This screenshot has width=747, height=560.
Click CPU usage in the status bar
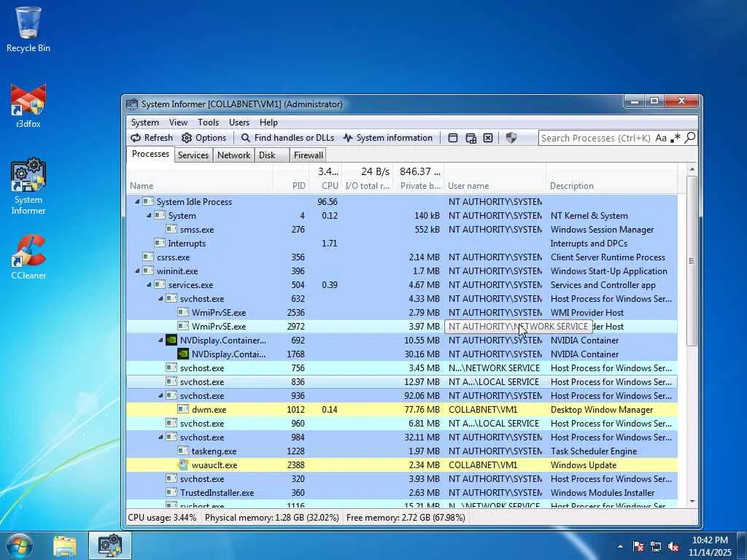pyautogui.click(x=163, y=518)
